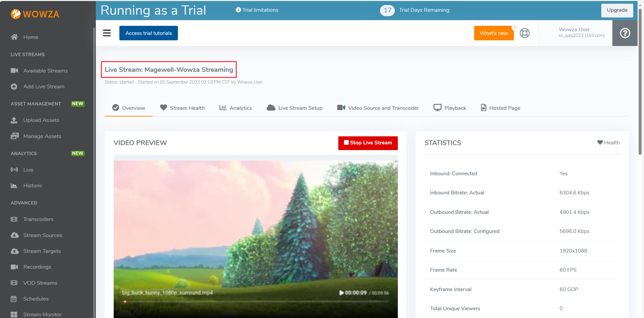Screen dimensions: 644x318
Task: Click the Wowza logo in sidebar
Action: tap(35, 14)
